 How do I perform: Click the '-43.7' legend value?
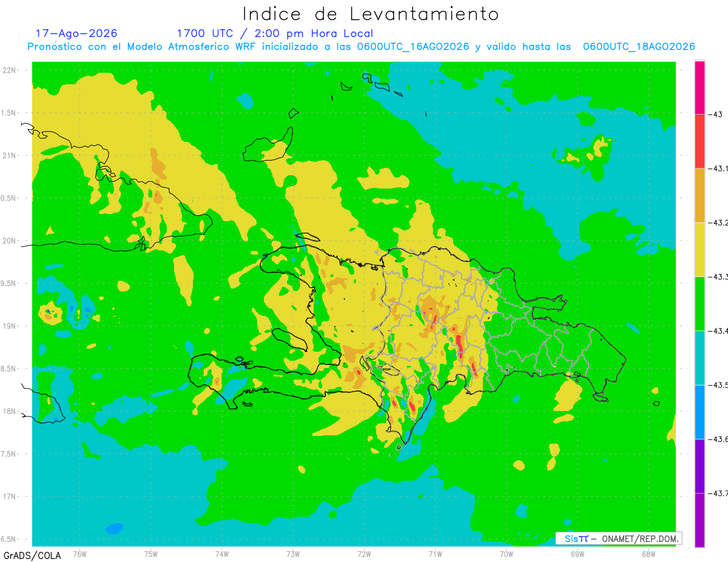pos(718,493)
